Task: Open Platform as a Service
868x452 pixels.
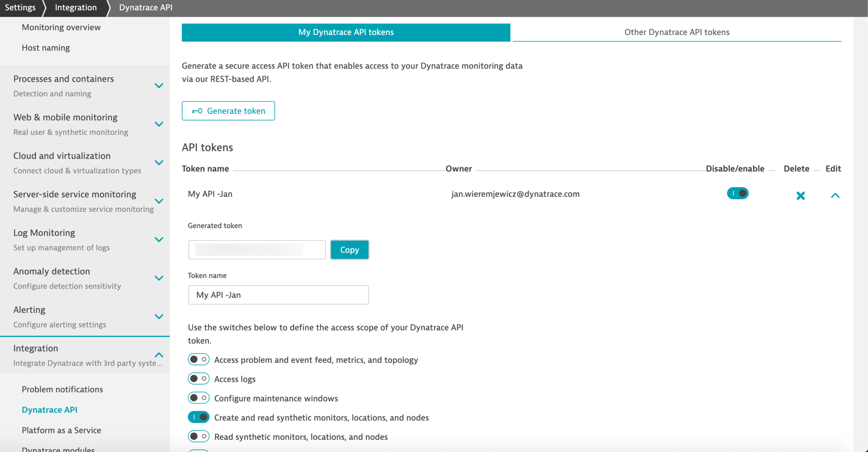Action: (61, 430)
